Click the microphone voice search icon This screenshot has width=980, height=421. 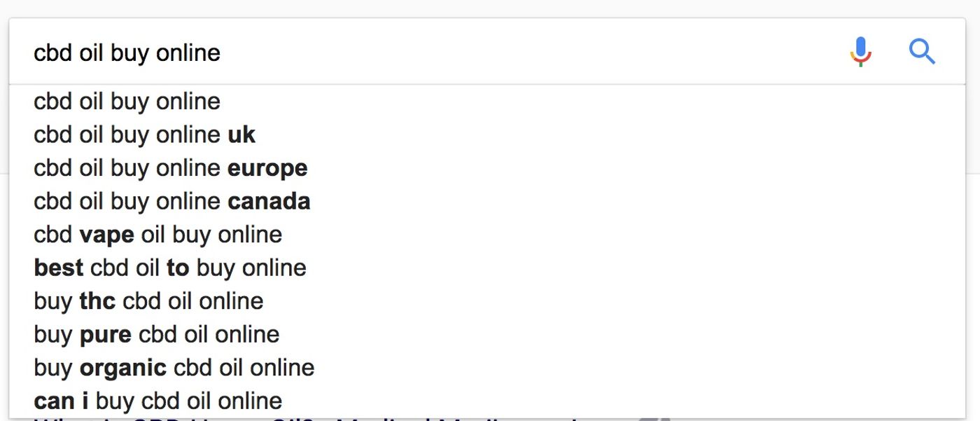click(861, 52)
